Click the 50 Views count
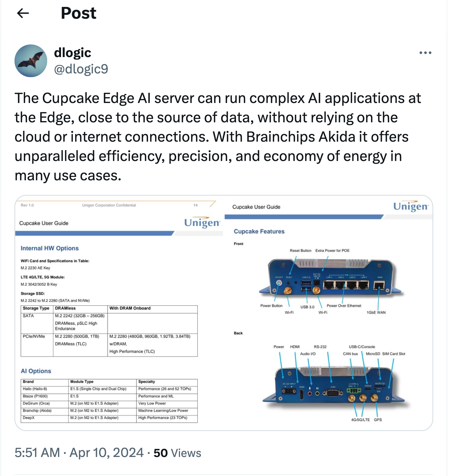 click(x=177, y=453)
